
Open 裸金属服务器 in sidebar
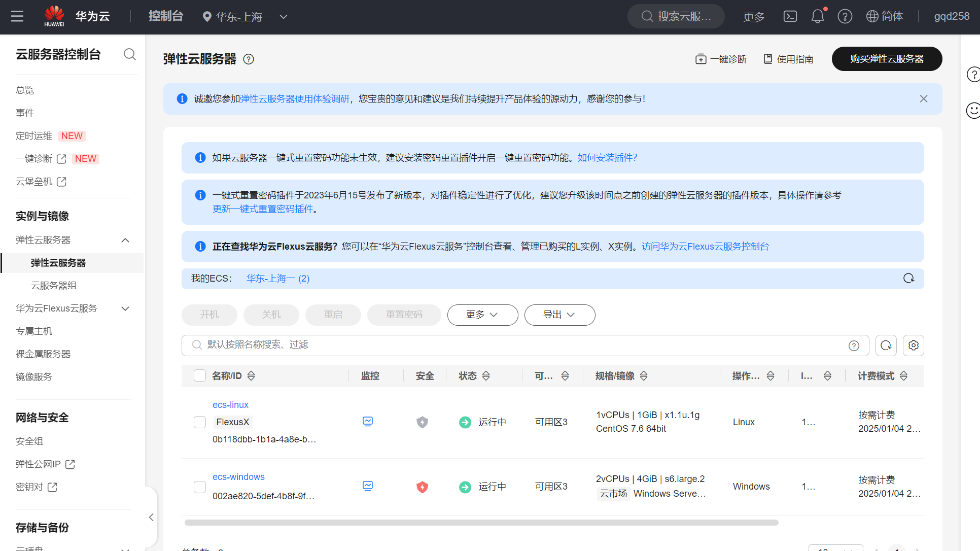(43, 354)
